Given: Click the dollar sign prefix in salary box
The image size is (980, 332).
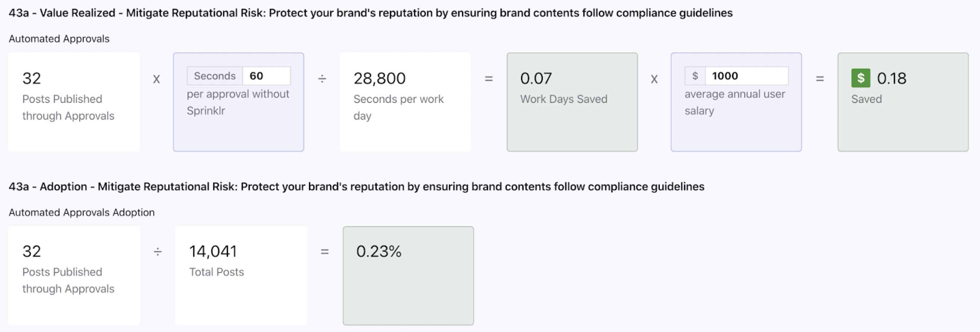Looking at the screenshot, I should [x=695, y=76].
